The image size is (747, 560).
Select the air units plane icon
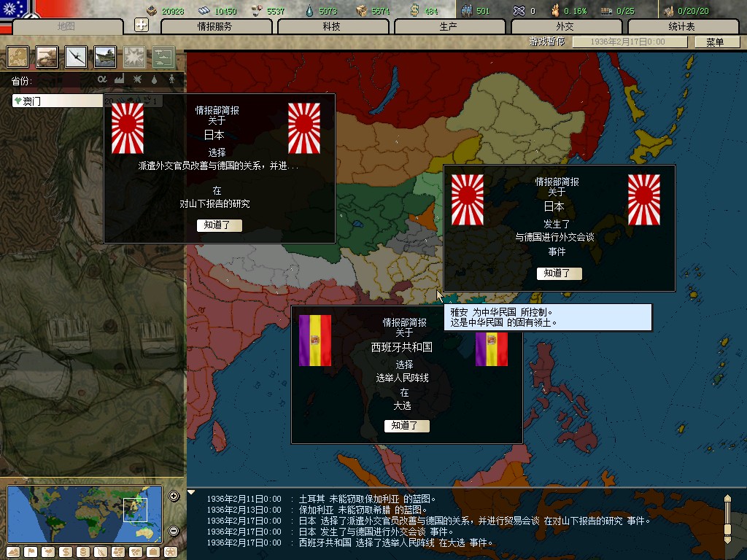[x=76, y=56]
